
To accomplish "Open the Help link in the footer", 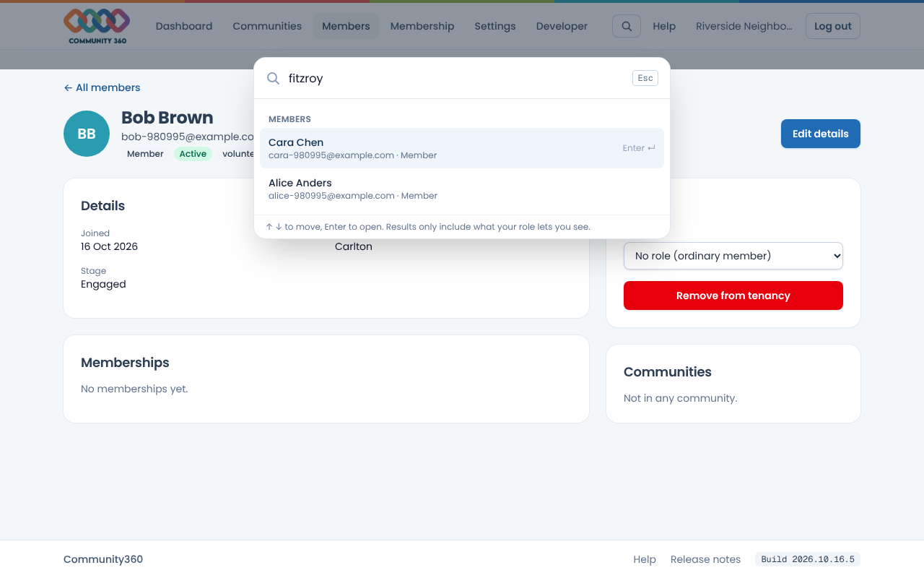I will pyautogui.click(x=645, y=559).
